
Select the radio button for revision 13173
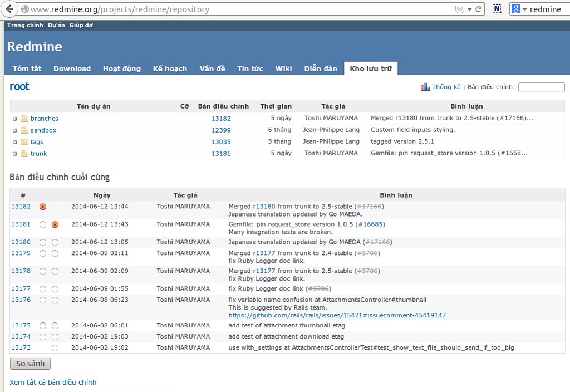point(55,348)
